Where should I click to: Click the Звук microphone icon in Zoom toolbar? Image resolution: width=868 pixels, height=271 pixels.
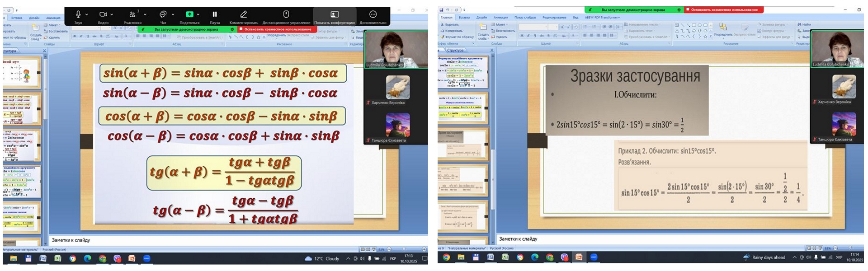pyautogui.click(x=78, y=14)
